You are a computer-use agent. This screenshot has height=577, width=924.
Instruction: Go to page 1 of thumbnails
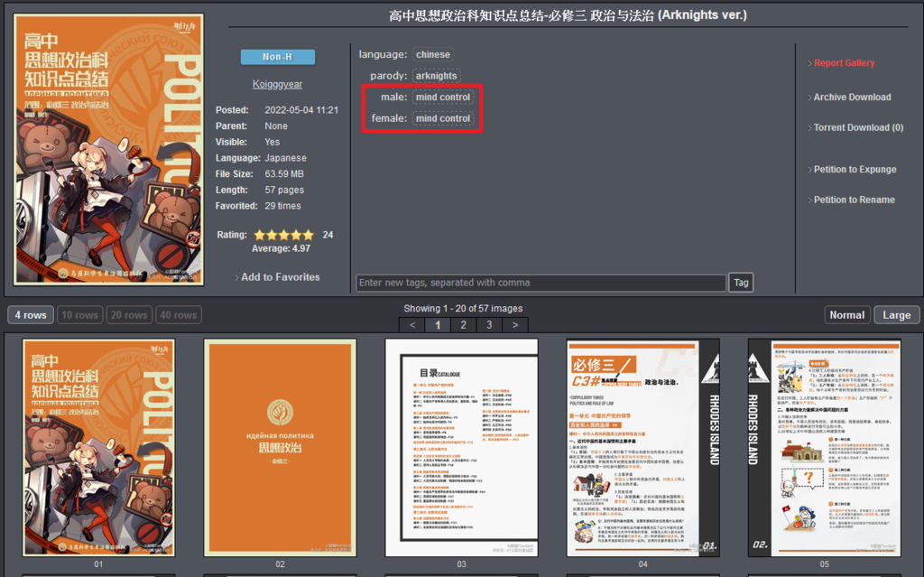point(438,325)
